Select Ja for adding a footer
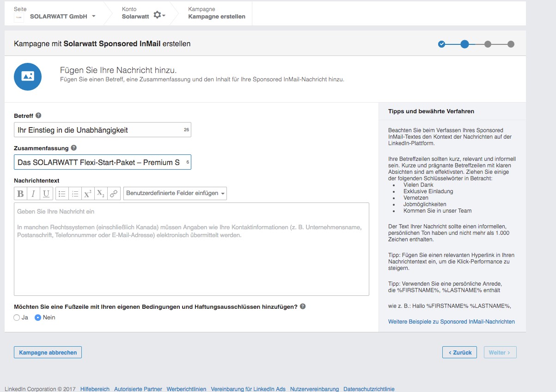 17,318
